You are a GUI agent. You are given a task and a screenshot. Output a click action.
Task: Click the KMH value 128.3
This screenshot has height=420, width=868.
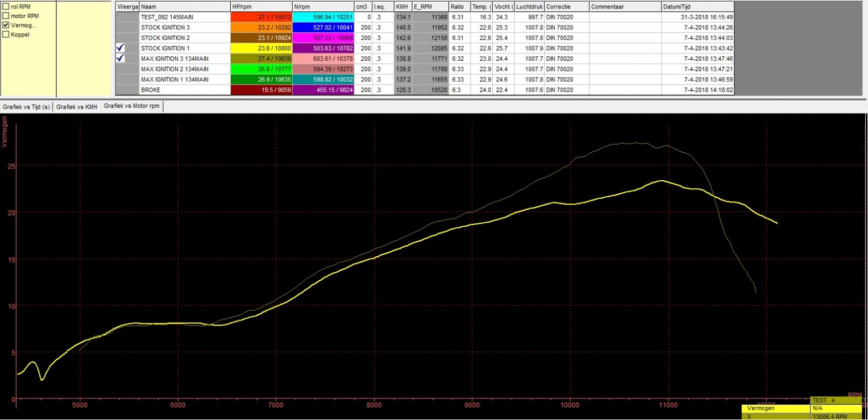click(403, 90)
